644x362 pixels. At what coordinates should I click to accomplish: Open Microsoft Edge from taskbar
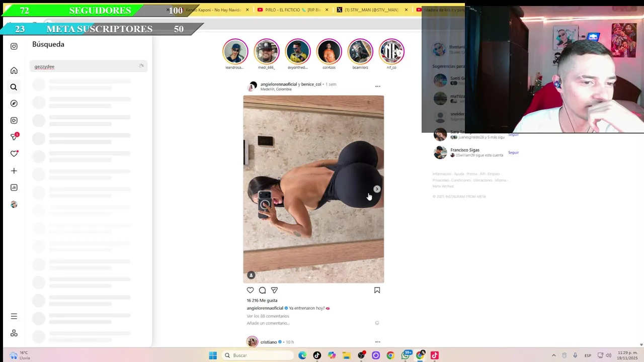click(302, 355)
